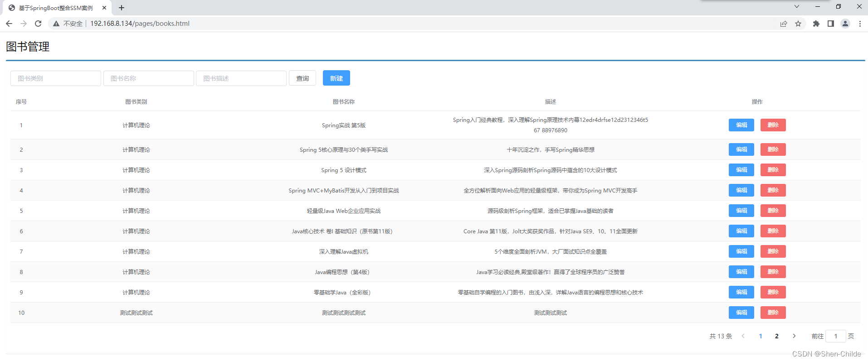Bookmark this page with the star icon
Viewport: 868px width, 361px height.
point(798,24)
